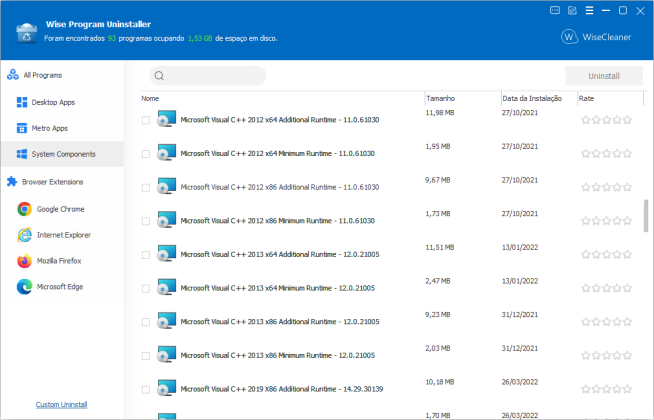Viewport: 654px width, 420px height.
Task: Check Visual C++ 2012 x64 Additional Runtime checkbox
Action: (146, 120)
